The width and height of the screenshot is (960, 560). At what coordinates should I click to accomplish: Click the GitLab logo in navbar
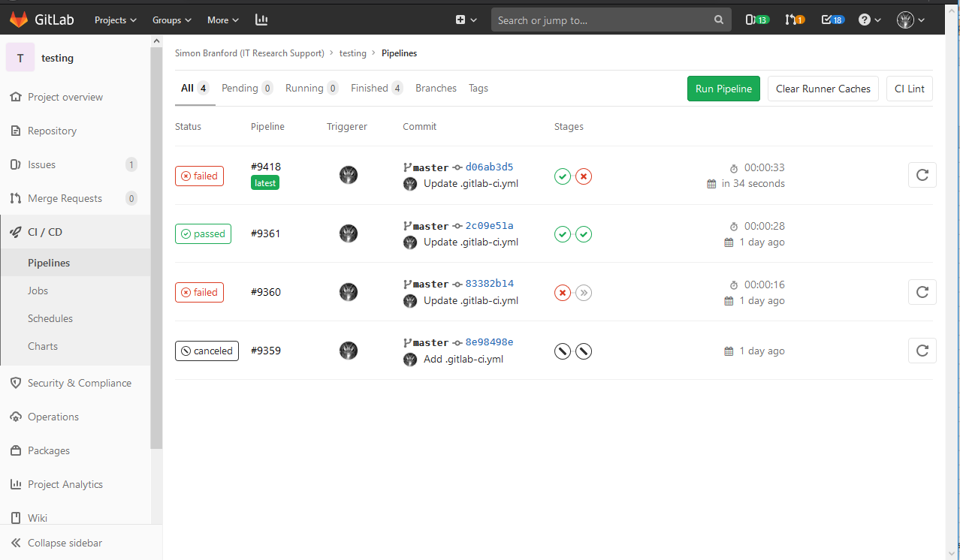click(41, 20)
